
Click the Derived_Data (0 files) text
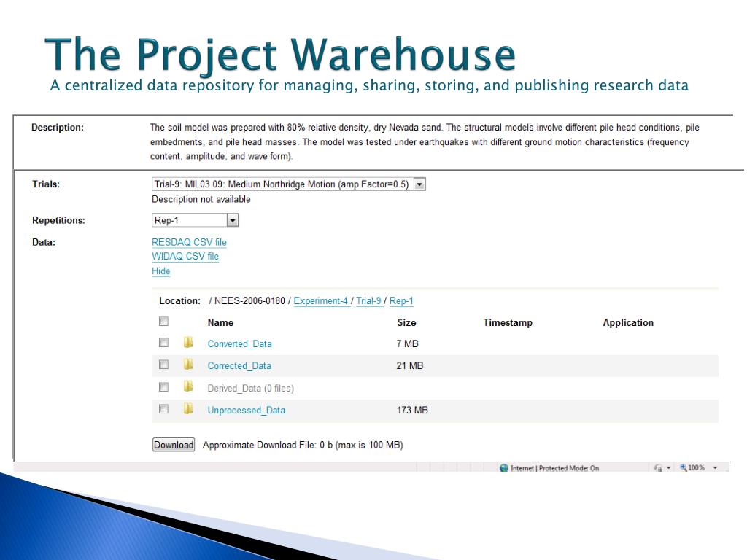251,388
